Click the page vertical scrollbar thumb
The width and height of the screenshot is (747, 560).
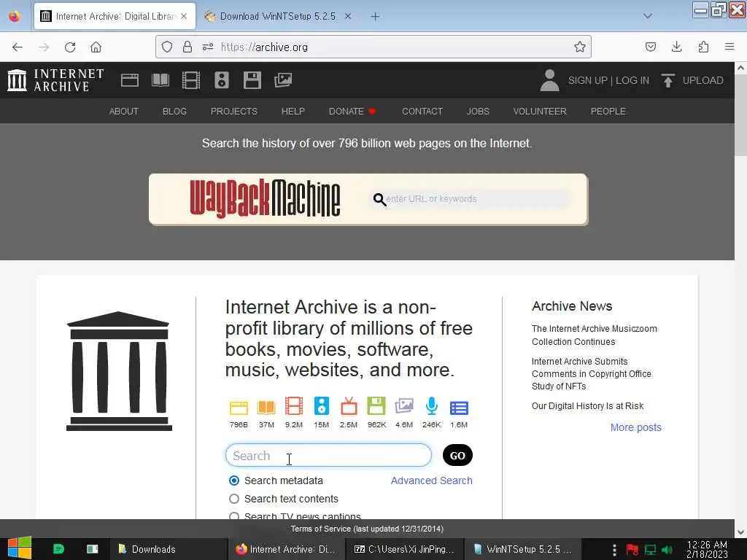tap(740, 114)
